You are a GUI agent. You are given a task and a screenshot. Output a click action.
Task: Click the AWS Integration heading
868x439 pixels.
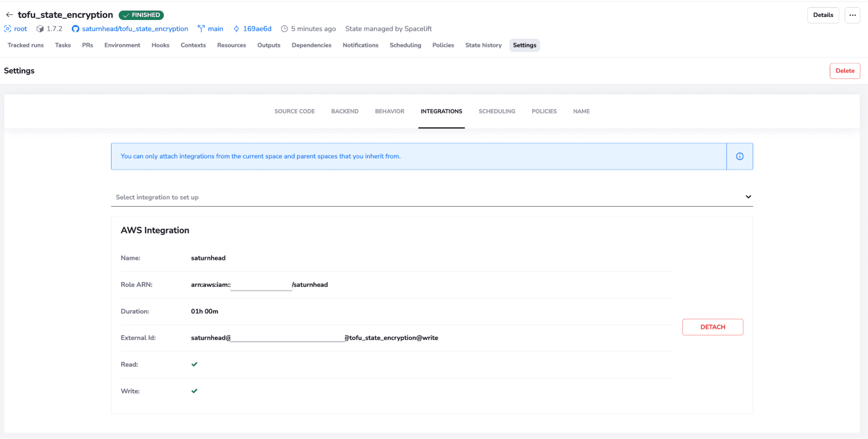pos(155,230)
